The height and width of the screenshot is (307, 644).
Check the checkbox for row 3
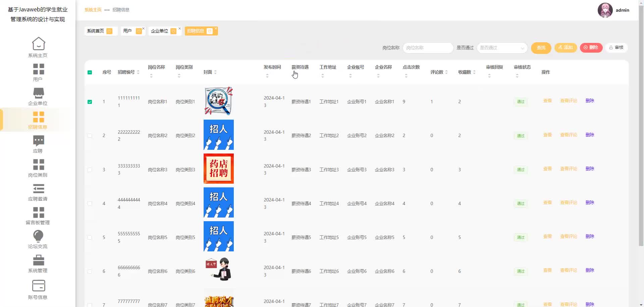(x=90, y=170)
